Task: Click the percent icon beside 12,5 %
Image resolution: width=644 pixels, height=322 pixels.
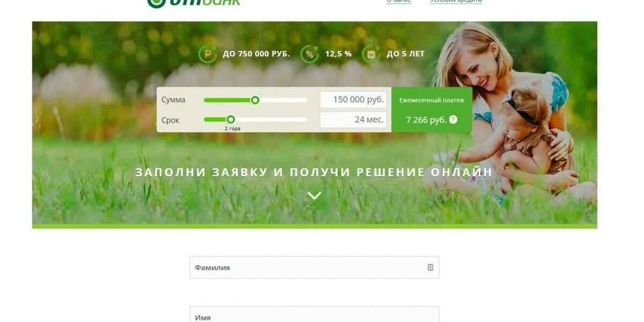Action: click(309, 54)
